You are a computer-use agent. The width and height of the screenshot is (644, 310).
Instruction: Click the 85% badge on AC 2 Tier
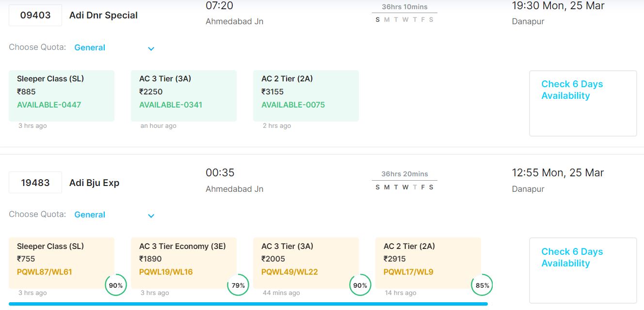[482, 285]
